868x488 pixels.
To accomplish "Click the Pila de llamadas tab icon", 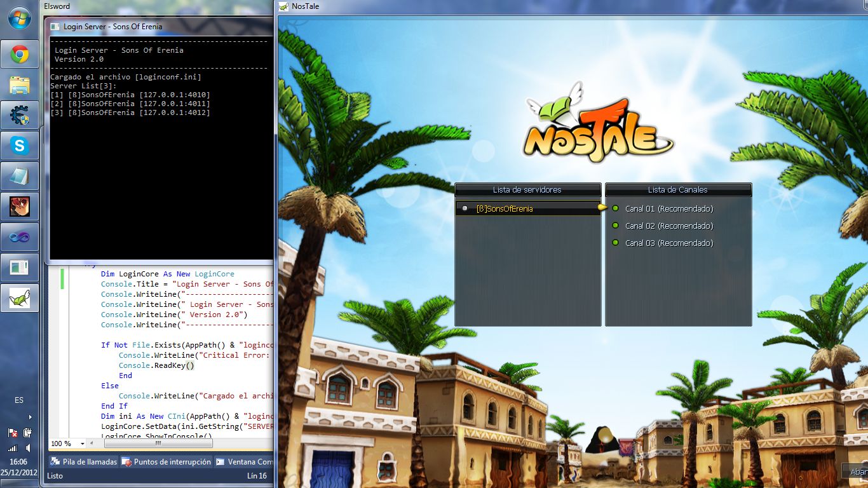I will pyautogui.click(x=56, y=462).
